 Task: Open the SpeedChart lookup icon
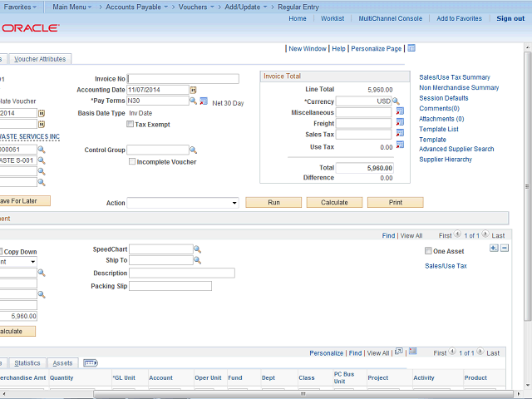(198, 249)
